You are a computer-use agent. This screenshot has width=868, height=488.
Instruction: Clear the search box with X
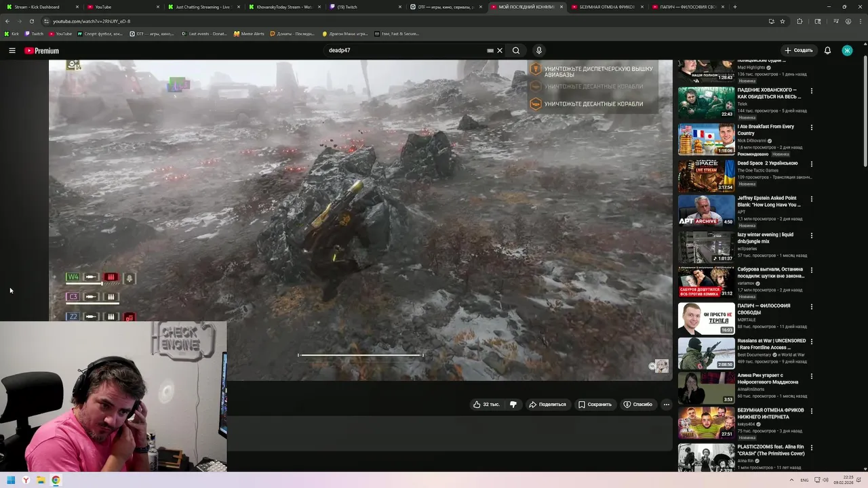pyautogui.click(x=500, y=50)
